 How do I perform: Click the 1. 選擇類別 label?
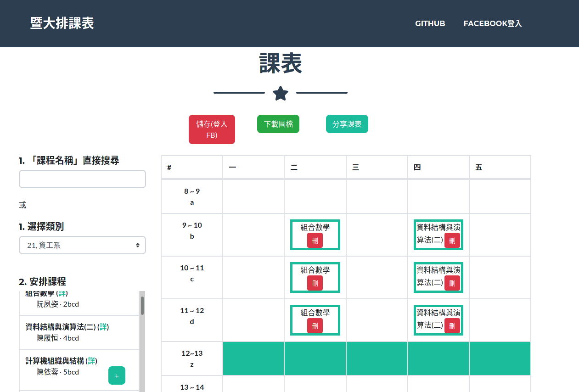pos(41,226)
